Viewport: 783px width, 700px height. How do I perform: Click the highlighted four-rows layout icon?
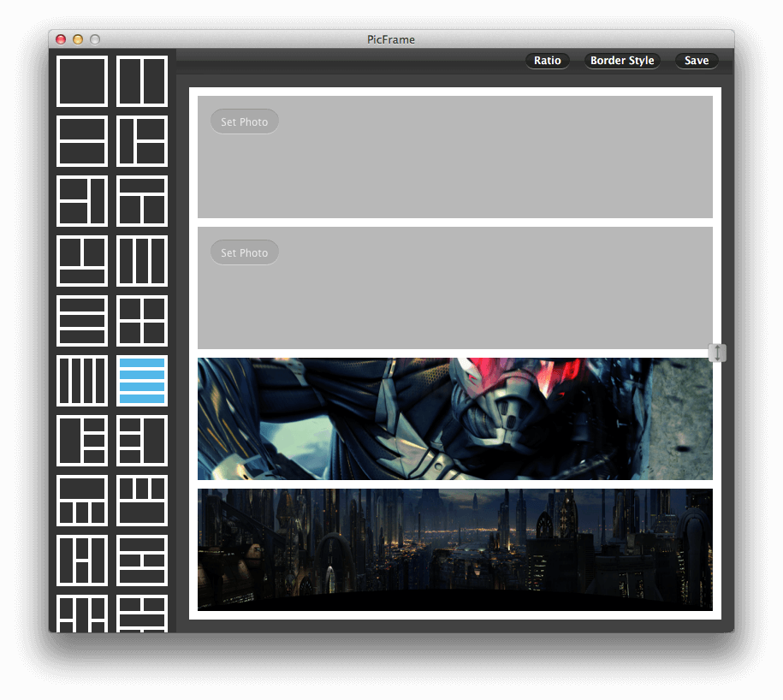[142, 381]
